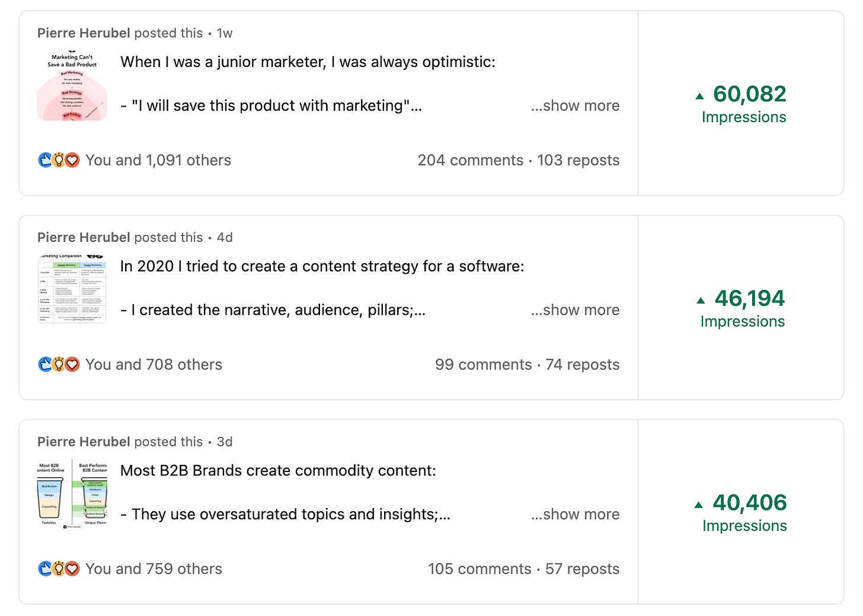Click Pierre Herubel's name on the 3d post
This screenshot has height=616, width=863.
pyautogui.click(x=84, y=442)
